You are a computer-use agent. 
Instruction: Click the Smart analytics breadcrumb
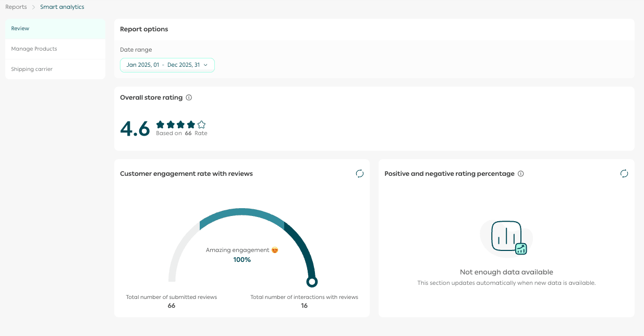coord(62,7)
